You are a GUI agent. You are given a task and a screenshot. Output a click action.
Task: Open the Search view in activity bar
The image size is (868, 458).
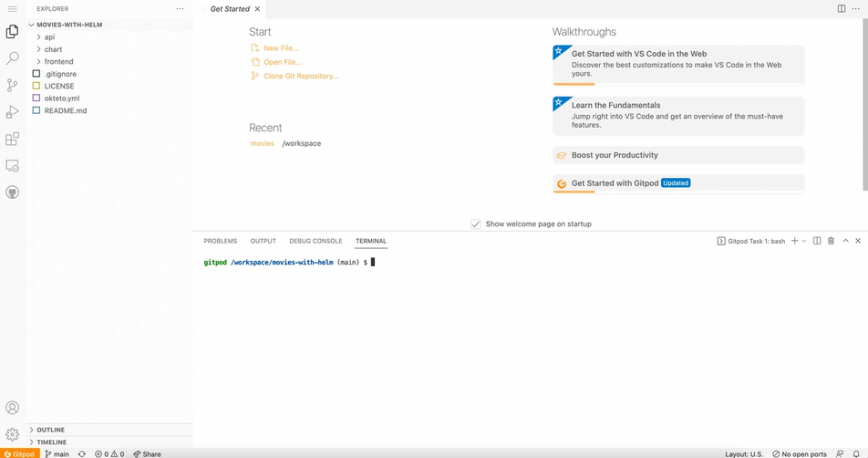(12, 58)
